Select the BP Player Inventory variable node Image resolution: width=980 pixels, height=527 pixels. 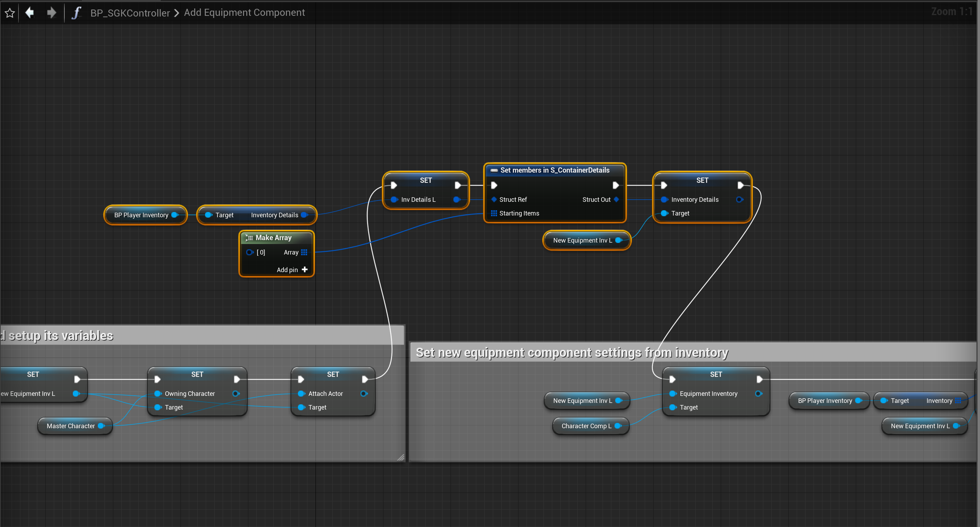(141, 215)
